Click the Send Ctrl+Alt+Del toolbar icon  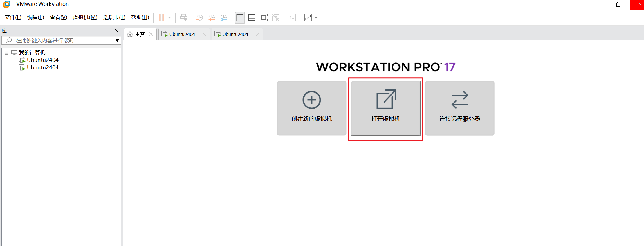pos(183,18)
